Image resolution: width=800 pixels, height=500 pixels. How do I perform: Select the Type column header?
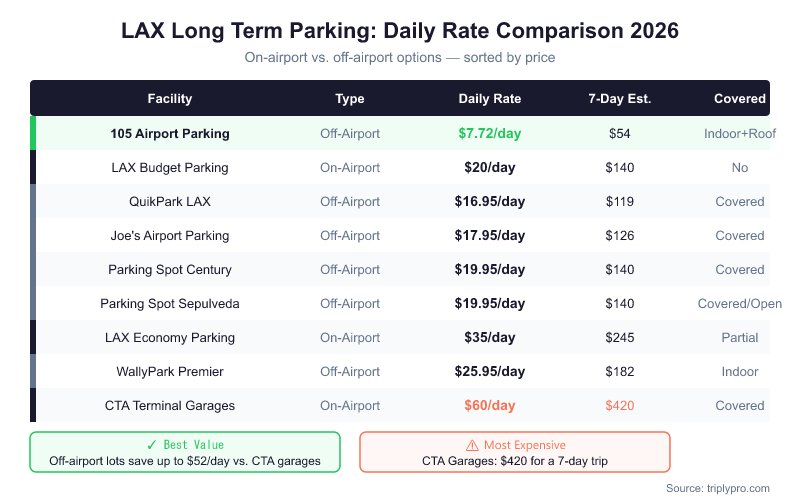350,99
